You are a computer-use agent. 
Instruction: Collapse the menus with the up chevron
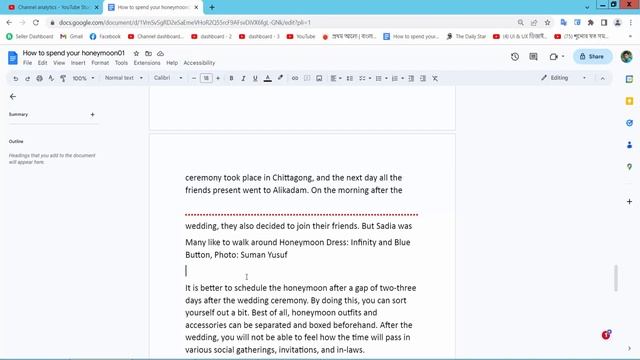tap(602, 78)
